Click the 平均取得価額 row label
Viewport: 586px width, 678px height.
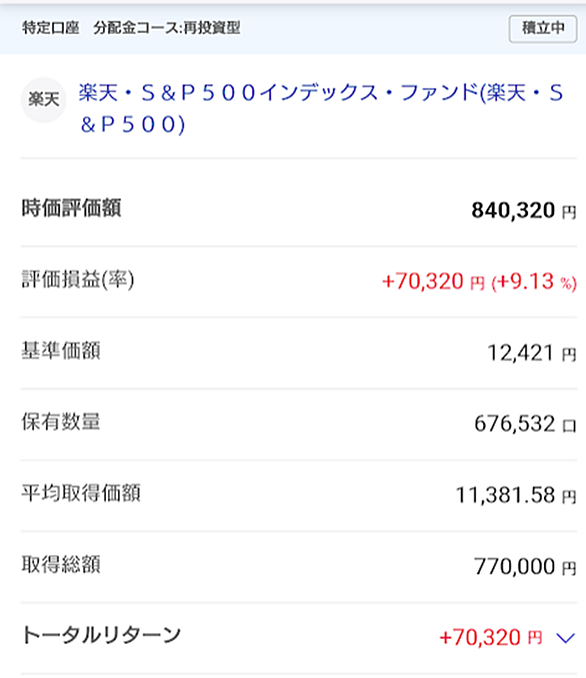[x=81, y=493]
